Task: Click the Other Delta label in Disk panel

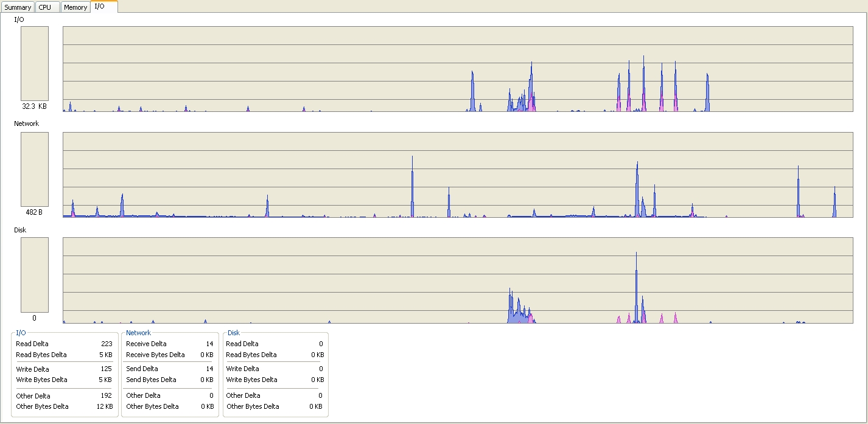Action: pos(243,395)
